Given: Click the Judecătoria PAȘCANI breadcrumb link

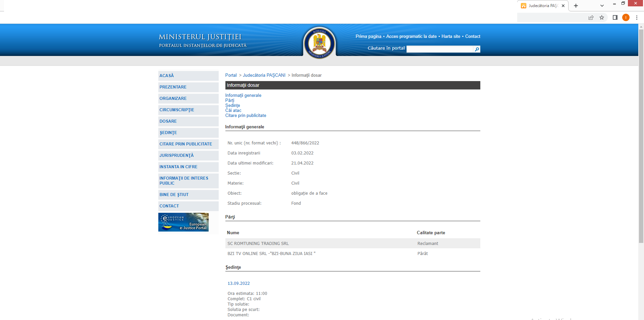Looking at the screenshot, I should (264, 75).
